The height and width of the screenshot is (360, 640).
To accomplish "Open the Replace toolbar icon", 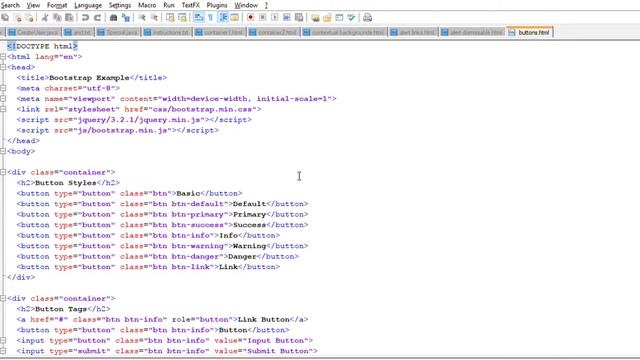I will (126, 18).
